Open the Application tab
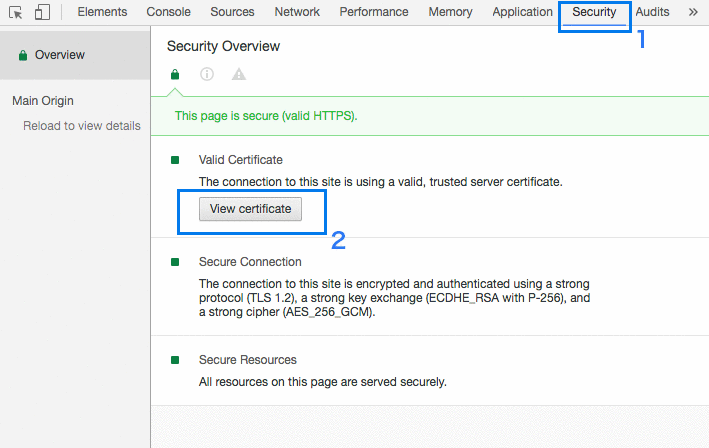 (x=522, y=13)
